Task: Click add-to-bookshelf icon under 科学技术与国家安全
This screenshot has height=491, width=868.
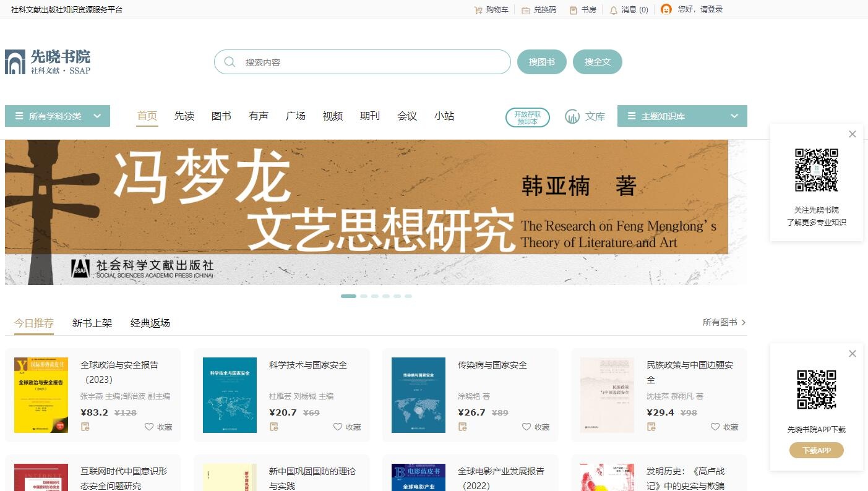Action: click(x=274, y=427)
